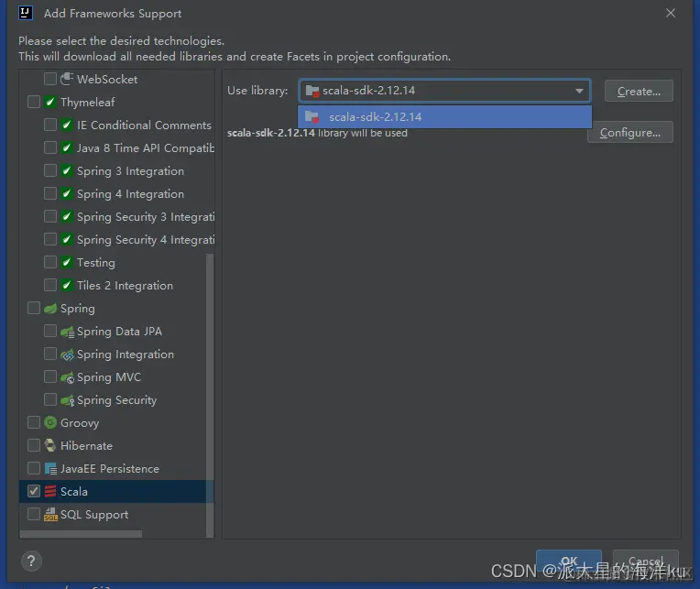The height and width of the screenshot is (589, 700).
Task: Click the horizontal scrollbar under the frameworks list
Action: point(82,534)
